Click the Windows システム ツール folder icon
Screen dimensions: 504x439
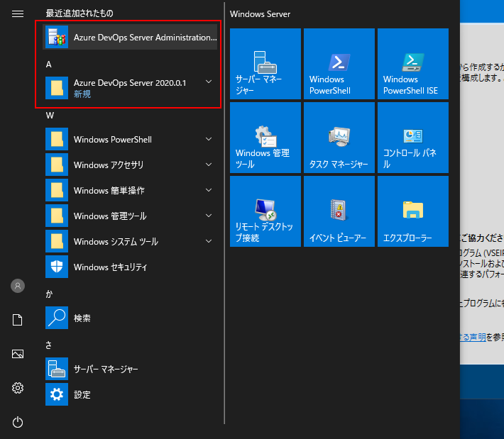pyautogui.click(x=57, y=241)
